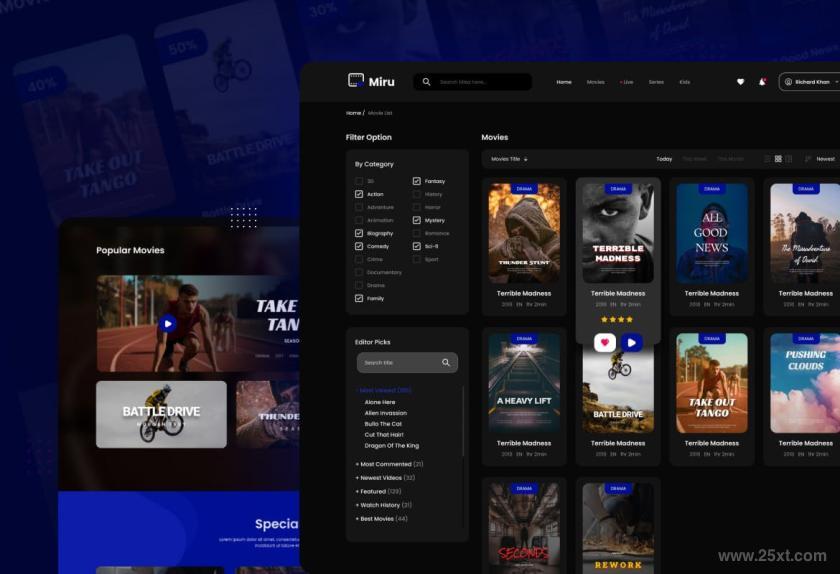Click the magnifier icon in top search bar
This screenshot has width=840, height=574.
(x=426, y=82)
